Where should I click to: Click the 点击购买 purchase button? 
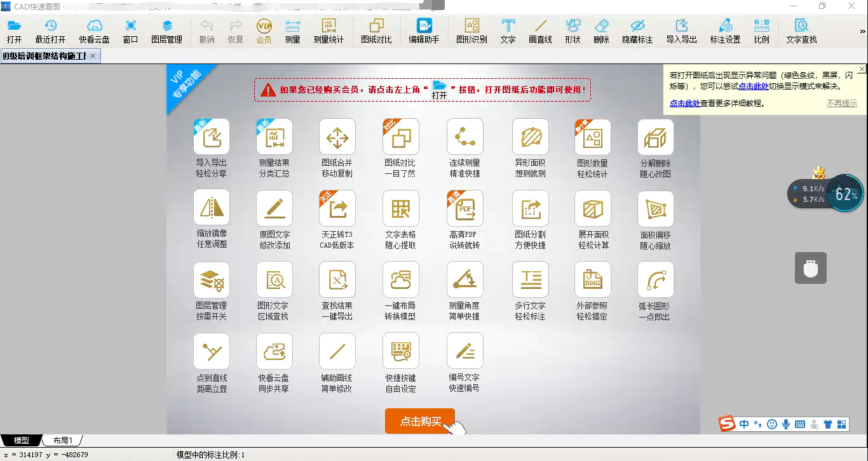coord(420,421)
